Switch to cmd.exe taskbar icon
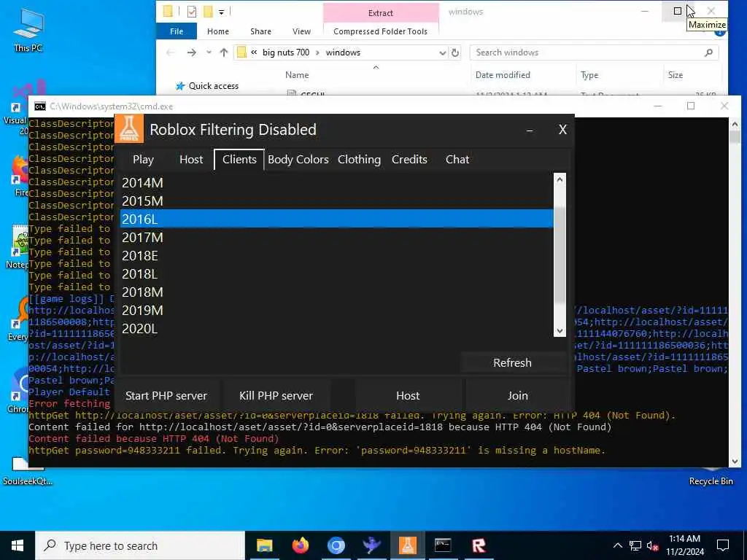This screenshot has width=747, height=560. click(443, 545)
